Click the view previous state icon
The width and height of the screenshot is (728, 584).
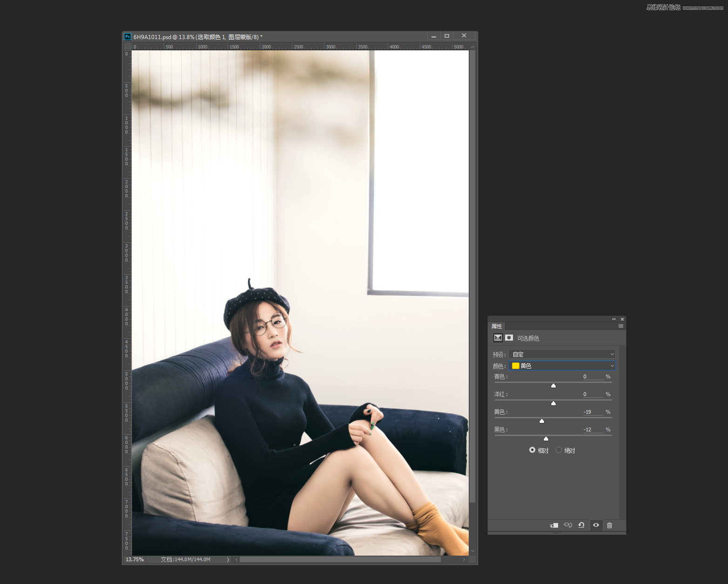coord(567,525)
